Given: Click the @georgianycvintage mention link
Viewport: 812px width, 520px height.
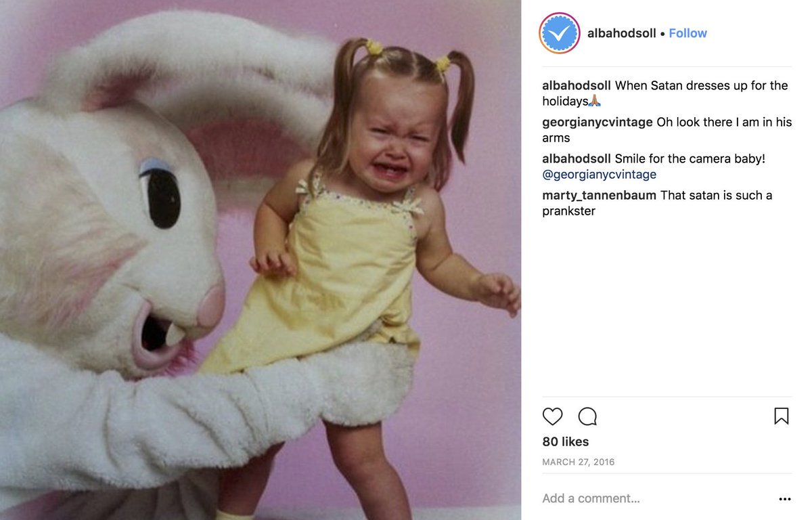Looking at the screenshot, I should click(x=599, y=175).
